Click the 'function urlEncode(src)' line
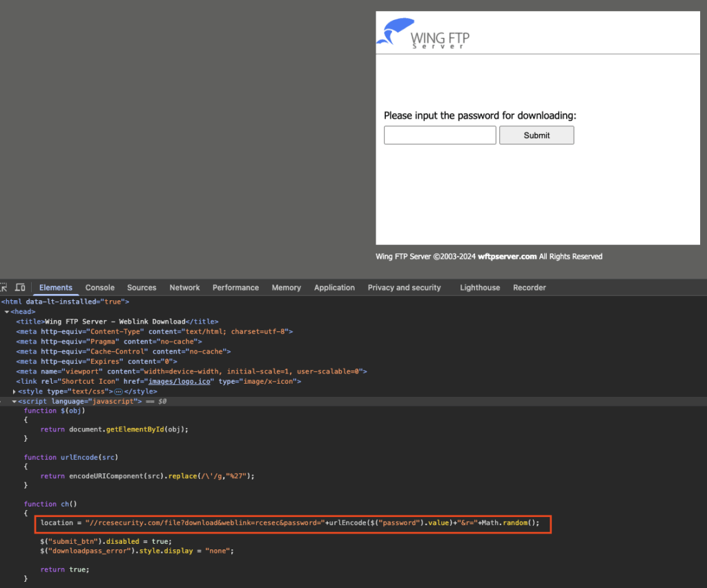This screenshot has width=707, height=588. (x=71, y=458)
